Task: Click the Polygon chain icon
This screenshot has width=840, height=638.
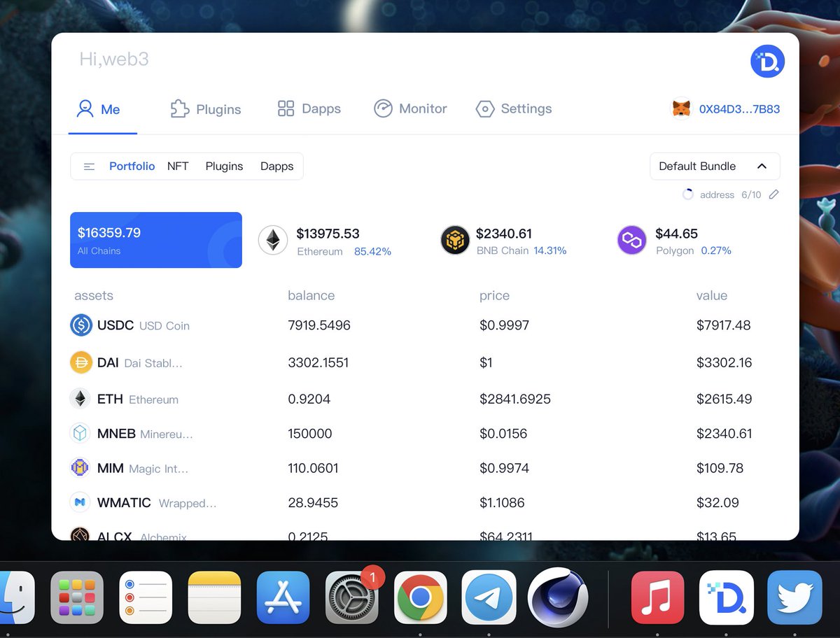Action: coord(631,240)
